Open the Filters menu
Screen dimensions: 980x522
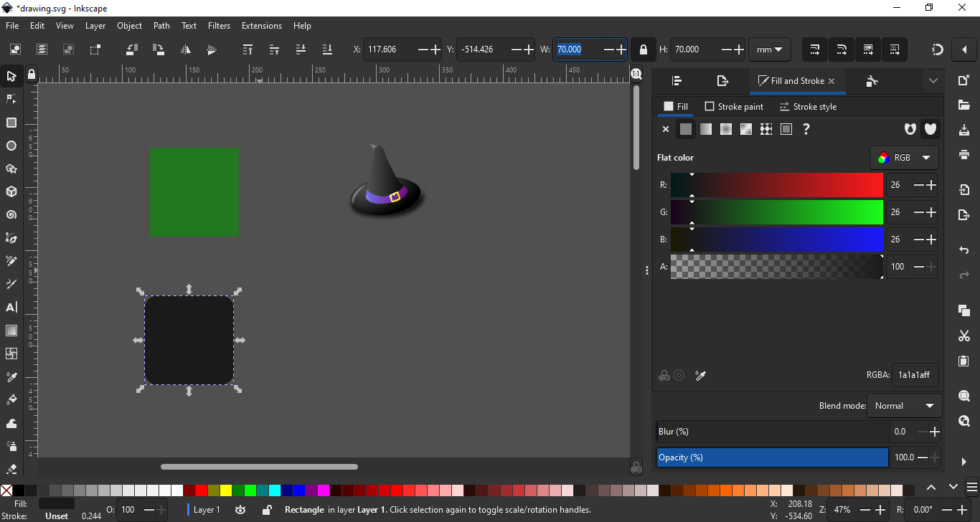click(219, 26)
